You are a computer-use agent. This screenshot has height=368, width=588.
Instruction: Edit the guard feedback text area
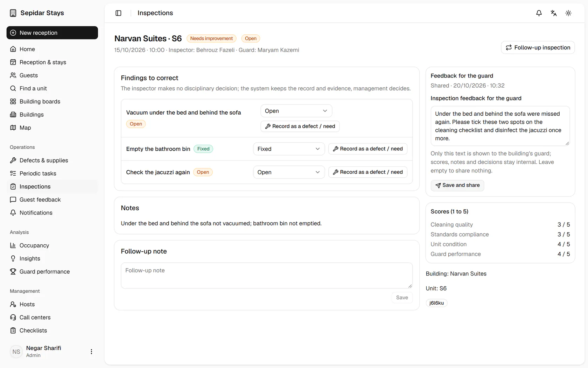(x=500, y=126)
